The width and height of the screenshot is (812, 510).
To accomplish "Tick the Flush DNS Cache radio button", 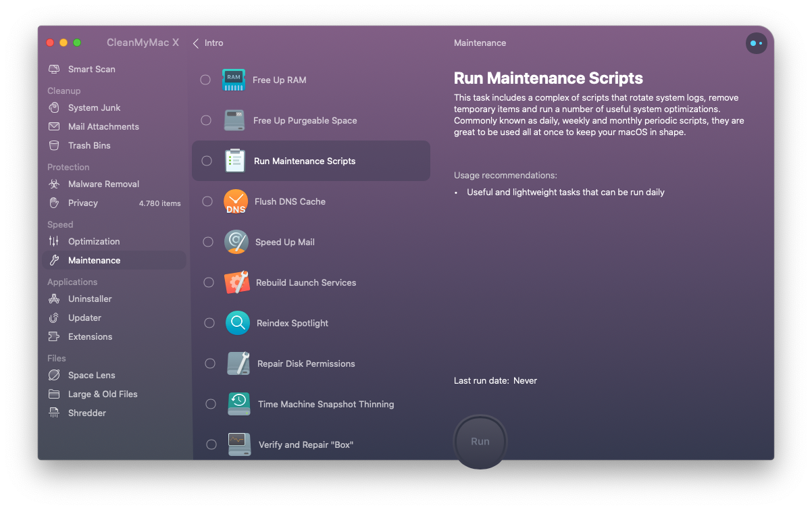I will 208,201.
